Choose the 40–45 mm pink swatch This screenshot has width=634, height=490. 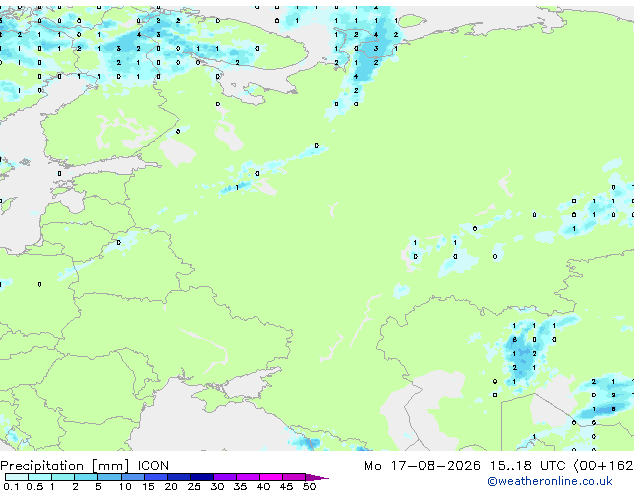tap(271, 477)
